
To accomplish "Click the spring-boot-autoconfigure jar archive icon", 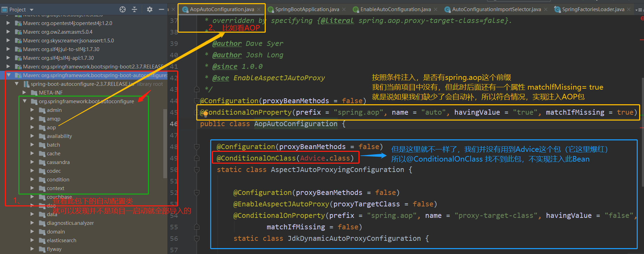I will pos(26,84).
